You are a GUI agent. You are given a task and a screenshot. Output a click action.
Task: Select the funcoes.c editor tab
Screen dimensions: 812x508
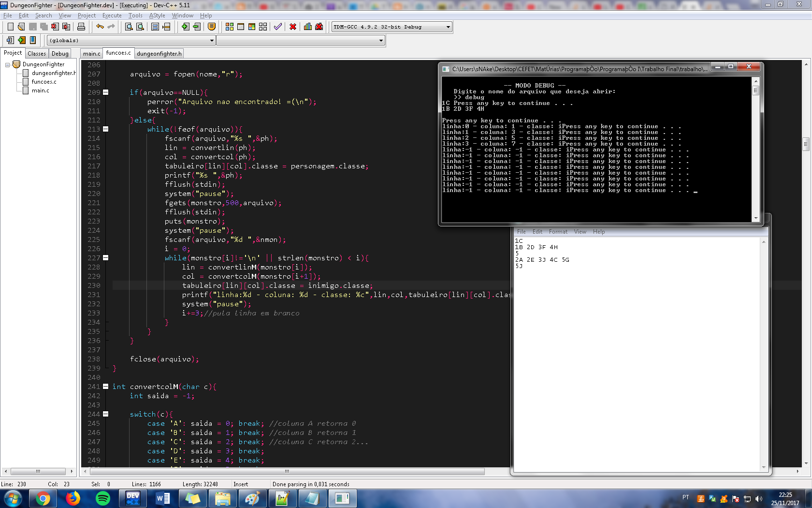click(118, 53)
